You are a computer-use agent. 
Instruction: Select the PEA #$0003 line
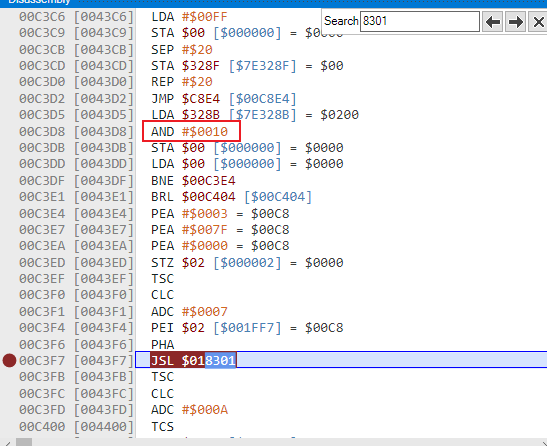220,214
